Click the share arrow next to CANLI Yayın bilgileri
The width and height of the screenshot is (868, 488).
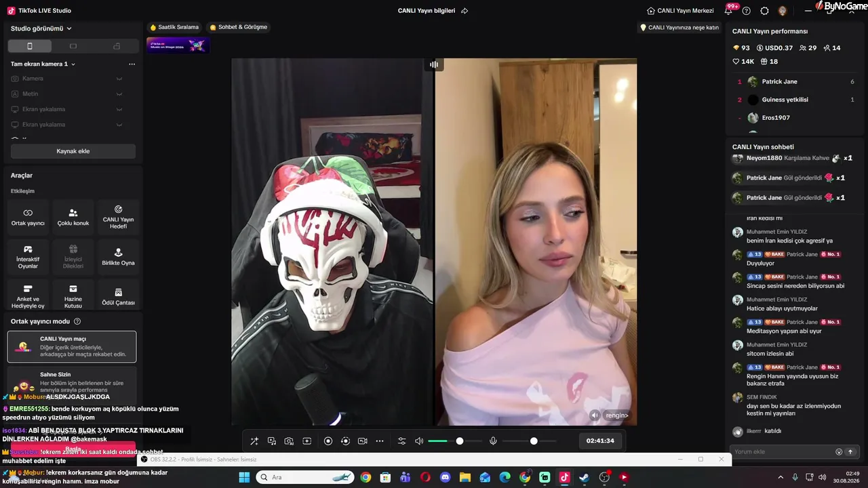click(x=465, y=11)
